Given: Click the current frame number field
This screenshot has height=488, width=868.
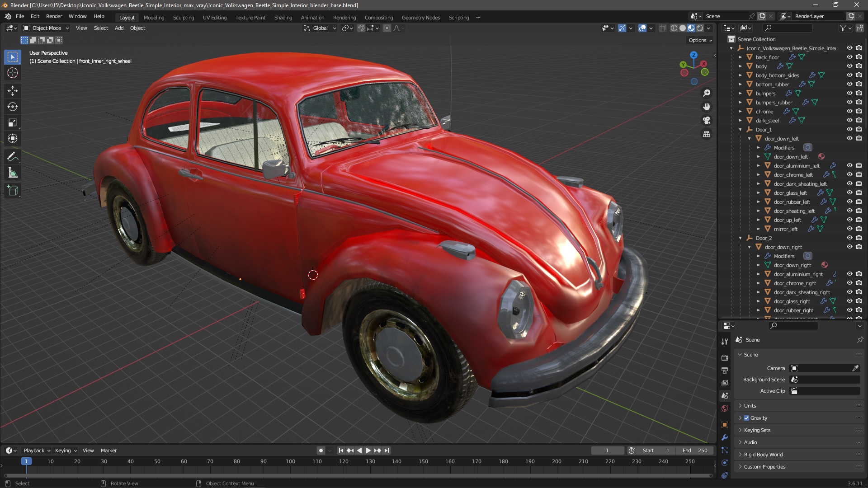Looking at the screenshot, I should pyautogui.click(x=607, y=450).
